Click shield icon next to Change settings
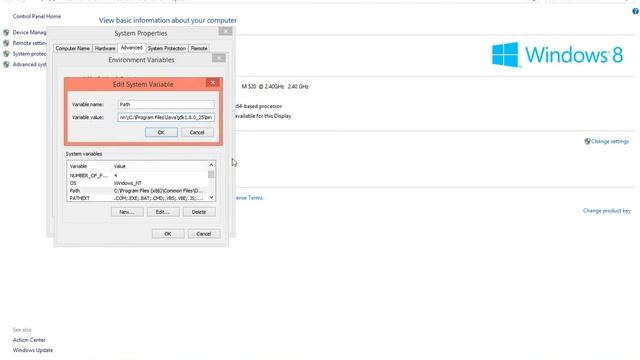The image size is (640, 360). click(587, 141)
